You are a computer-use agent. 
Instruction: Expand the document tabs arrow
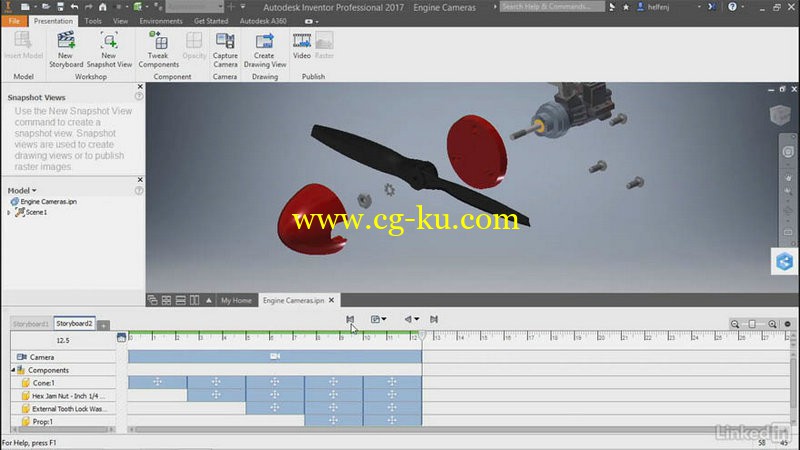(x=209, y=300)
